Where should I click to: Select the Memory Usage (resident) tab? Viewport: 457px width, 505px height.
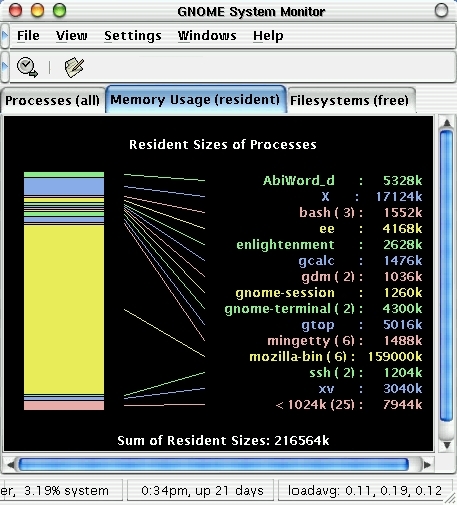coord(195,99)
